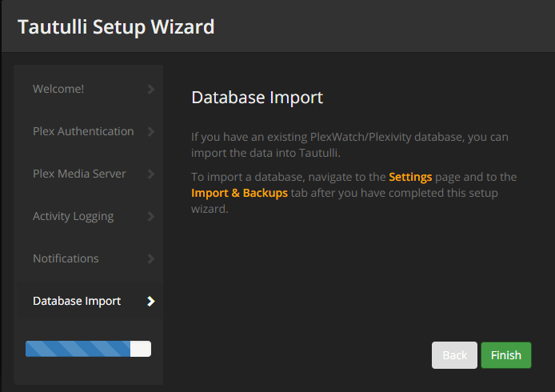
Task: Click the arrow icon next to Activity Logging
Action: 151,216
